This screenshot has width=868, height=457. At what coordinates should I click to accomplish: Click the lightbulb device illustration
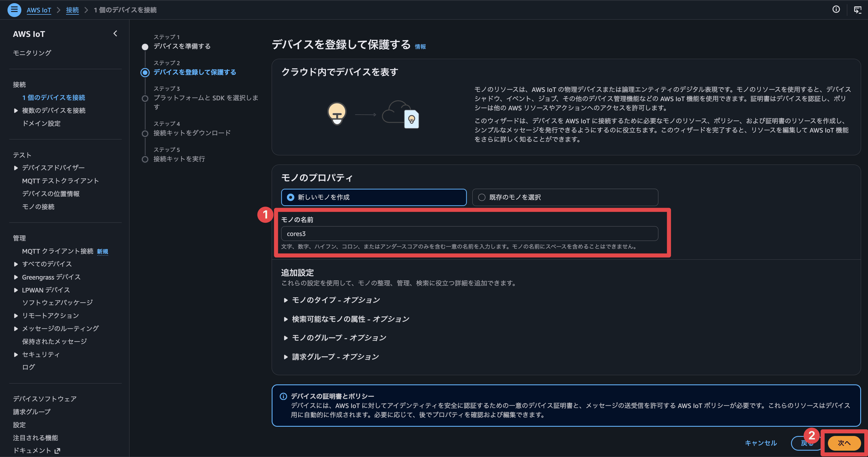pyautogui.click(x=337, y=114)
